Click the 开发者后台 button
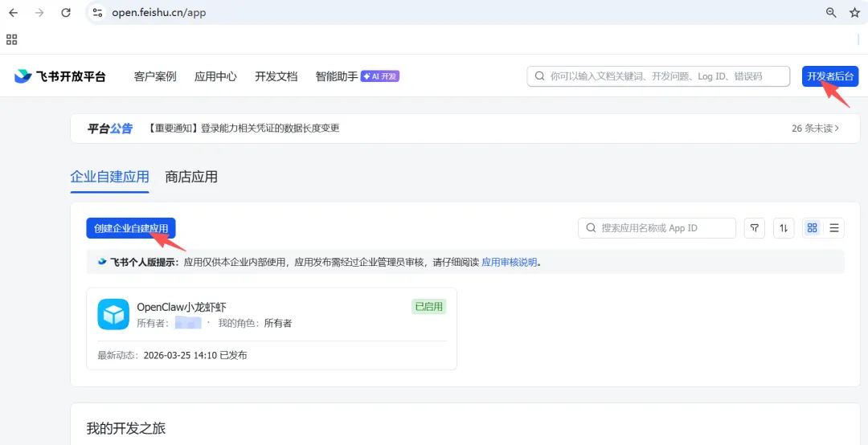 830,76
